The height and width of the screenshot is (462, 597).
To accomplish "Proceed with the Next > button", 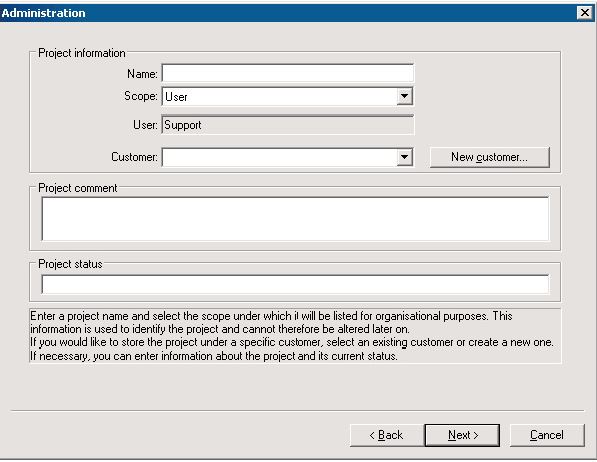I will coord(462,435).
